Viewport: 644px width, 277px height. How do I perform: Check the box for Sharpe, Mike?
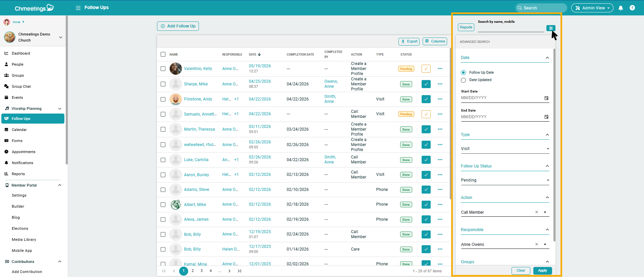pyautogui.click(x=163, y=84)
